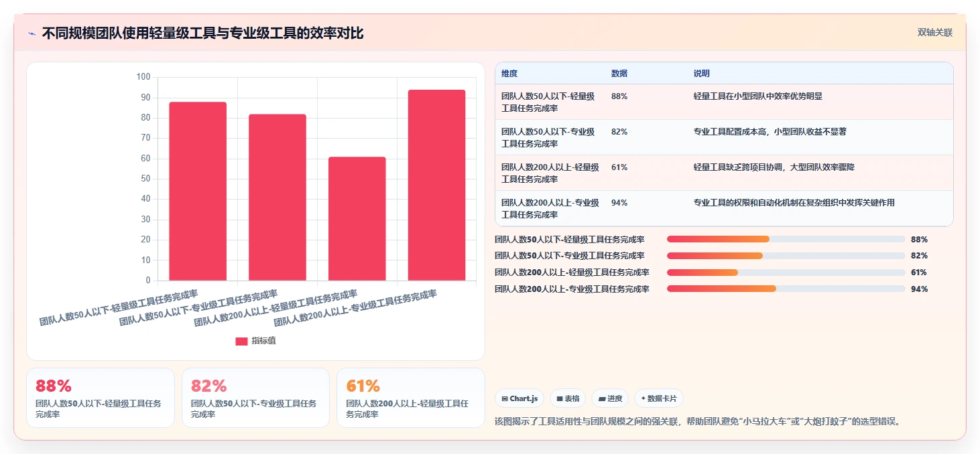Image resolution: width=980 pixels, height=454 pixels.
Task: Click progress label 团队人数200人以上-专业级工具任务完成率
Action: click(x=572, y=289)
